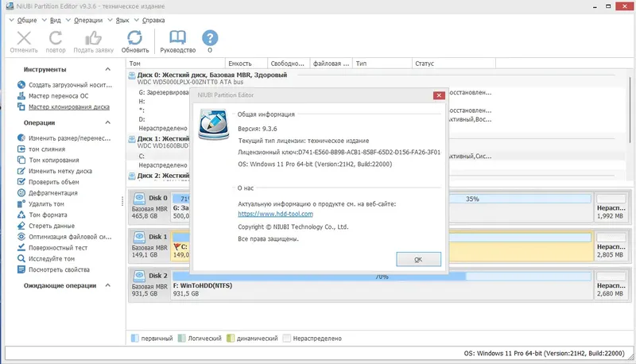The height and width of the screenshot is (364, 636).
Task: Click the Логический legend color swatch
Action: pyautogui.click(x=182, y=338)
